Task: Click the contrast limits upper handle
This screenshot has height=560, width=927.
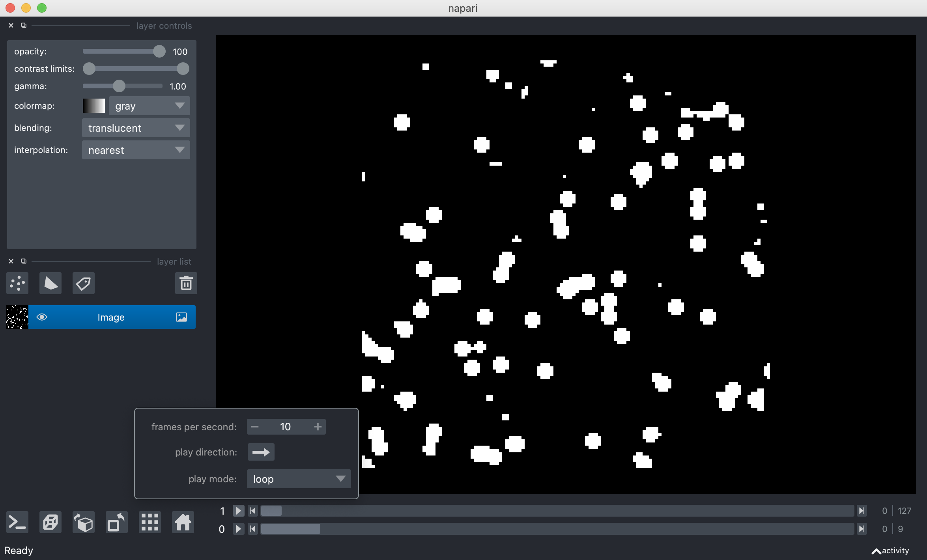Action: pos(183,69)
